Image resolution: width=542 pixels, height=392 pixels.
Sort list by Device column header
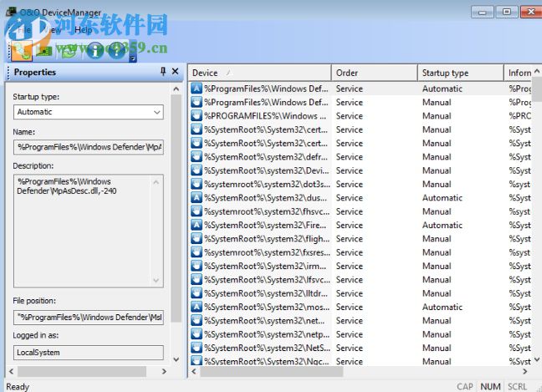click(259, 73)
